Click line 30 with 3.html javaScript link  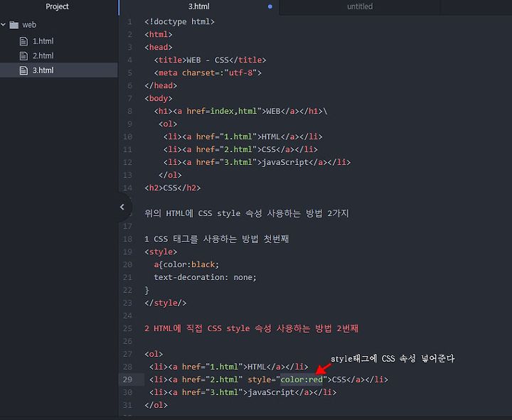coord(242,392)
